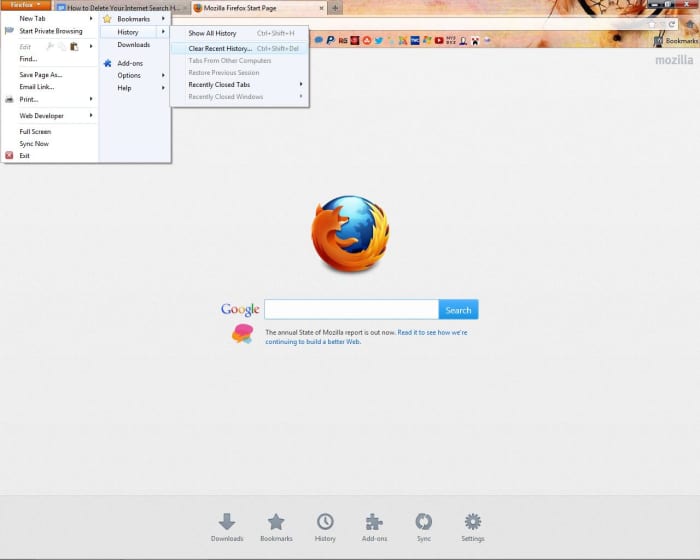Image resolution: width=700 pixels, height=560 pixels.
Task: Open the State of Mozilla report link
Action: pos(366,337)
